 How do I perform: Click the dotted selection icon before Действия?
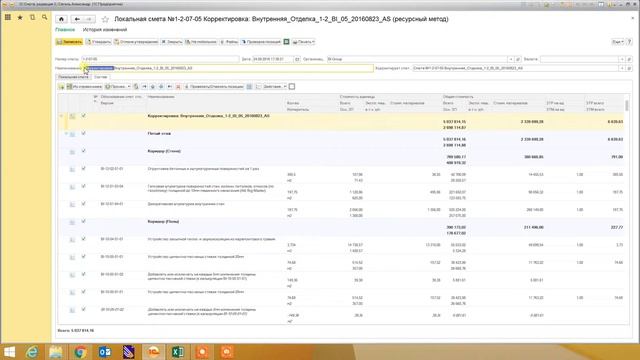click(x=258, y=87)
